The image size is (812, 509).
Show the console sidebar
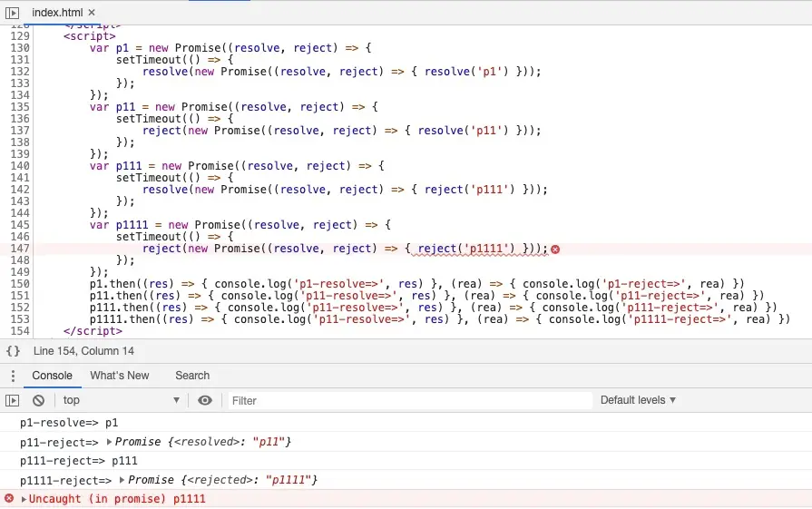pos(13,400)
